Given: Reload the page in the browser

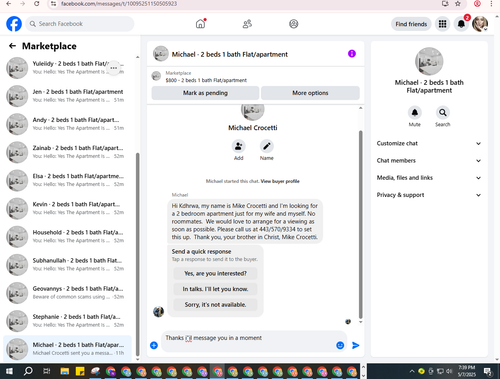Looking at the screenshot, I should (37, 4).
